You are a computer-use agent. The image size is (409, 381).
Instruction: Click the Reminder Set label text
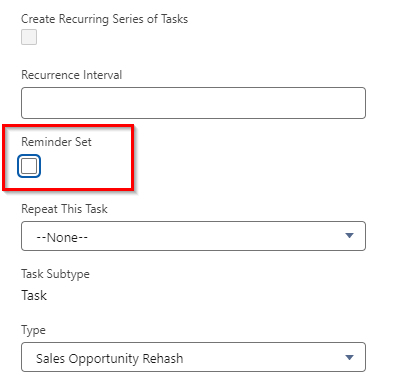tap(56, 142)
